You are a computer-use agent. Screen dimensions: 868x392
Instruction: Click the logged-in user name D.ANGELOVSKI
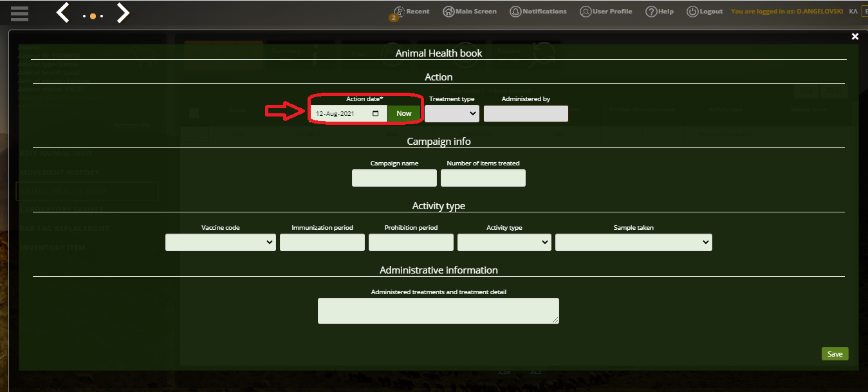point(820,12)
